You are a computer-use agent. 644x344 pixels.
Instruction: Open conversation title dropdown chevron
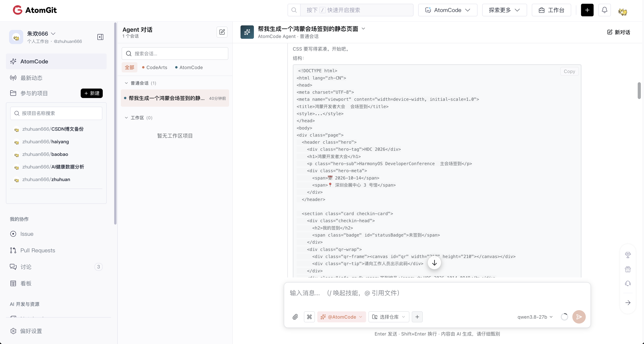[363, 29]
